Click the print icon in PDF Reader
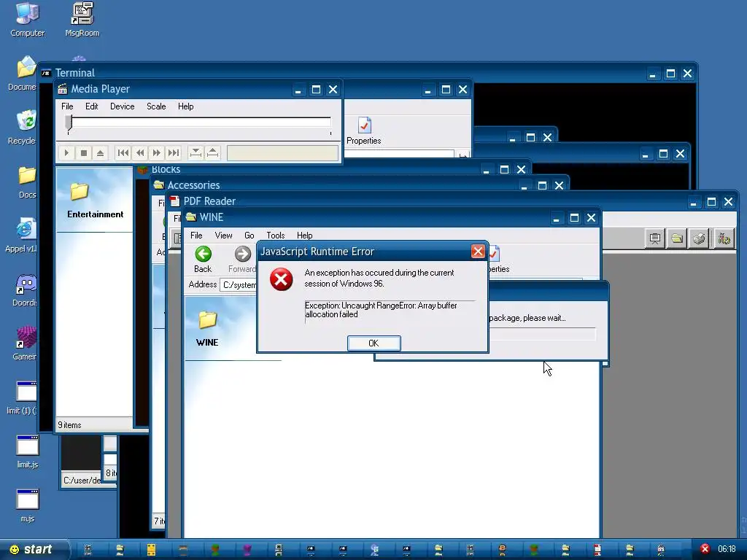 coord(699,238)
